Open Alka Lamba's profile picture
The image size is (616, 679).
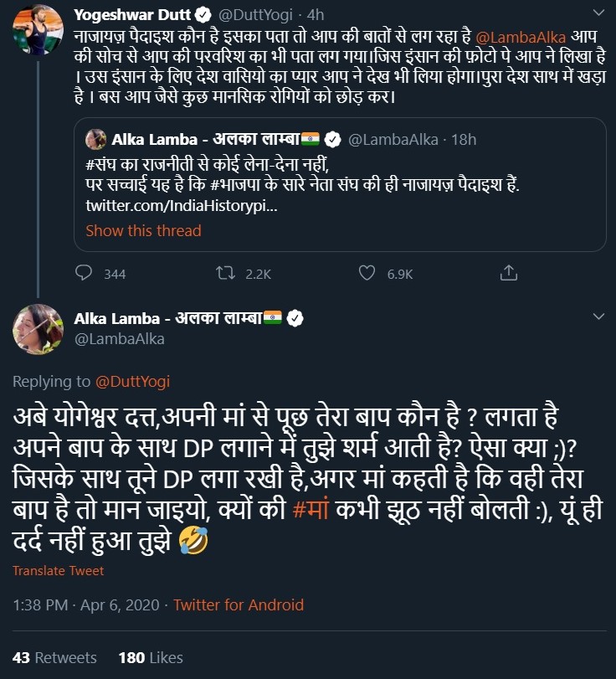pos(38,329)
